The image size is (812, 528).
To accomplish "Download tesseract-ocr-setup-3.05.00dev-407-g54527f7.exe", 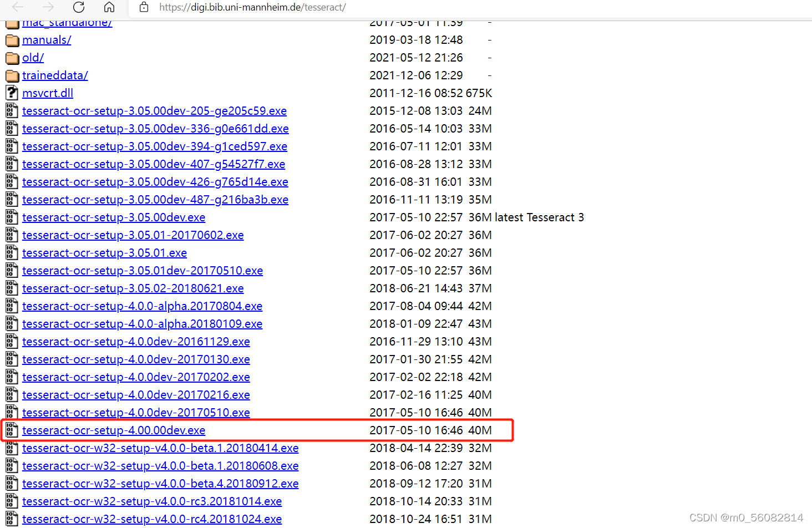I will coord(154,164).
